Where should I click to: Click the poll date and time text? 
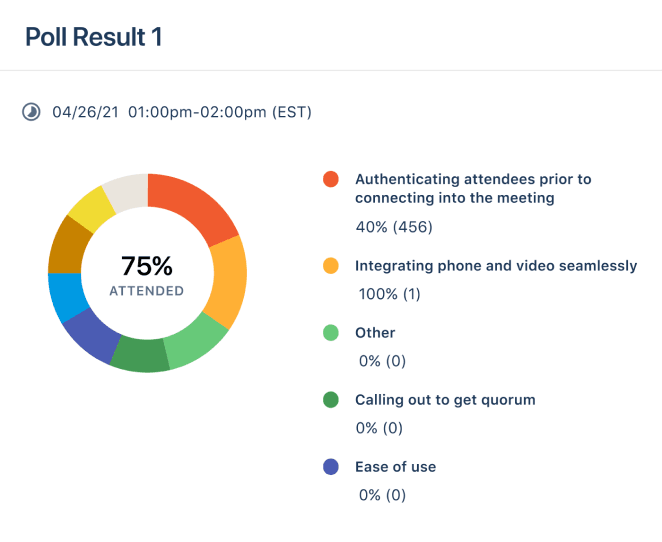pos(182,112)
